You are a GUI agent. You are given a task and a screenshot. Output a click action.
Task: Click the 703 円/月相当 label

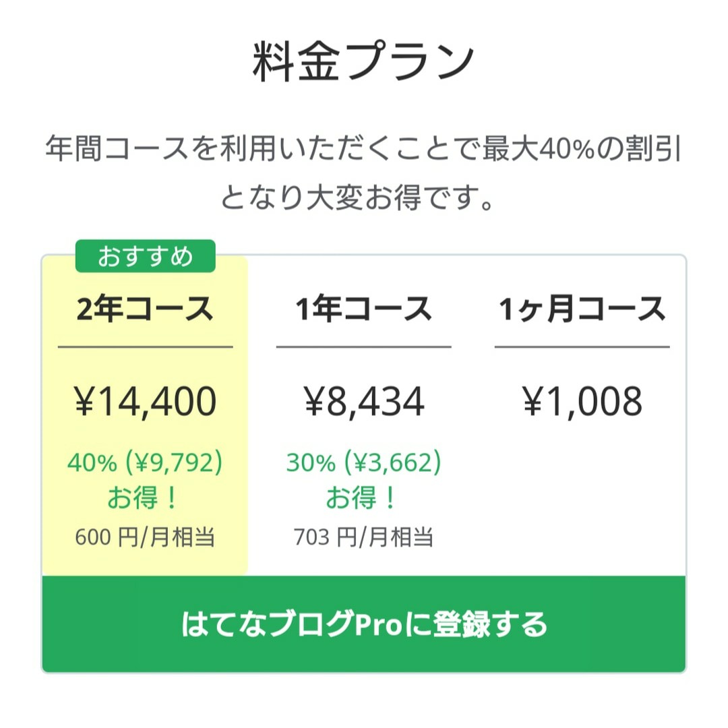pos(364,537)
